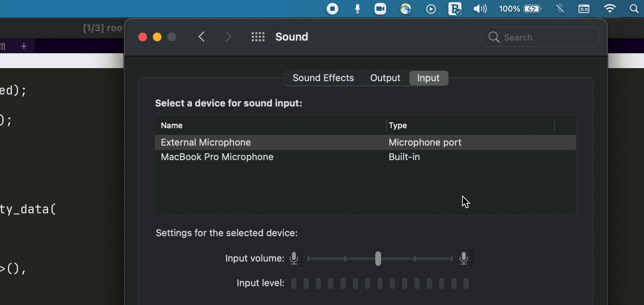
Task: Close the Sound preferences window
Action: coord(143,37)
